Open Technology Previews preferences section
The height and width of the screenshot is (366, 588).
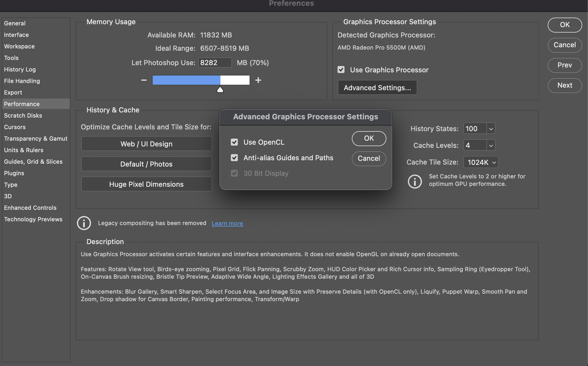click(x=33, y=219)
